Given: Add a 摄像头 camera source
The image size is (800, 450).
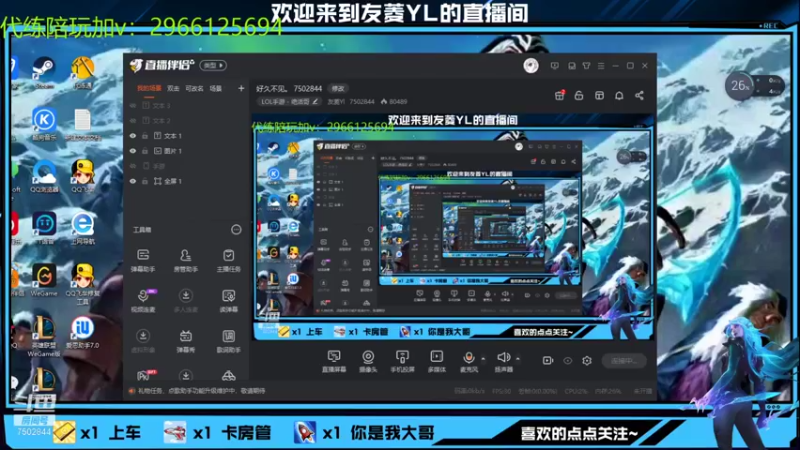Looking at the screenshot, I should point(368,361).
